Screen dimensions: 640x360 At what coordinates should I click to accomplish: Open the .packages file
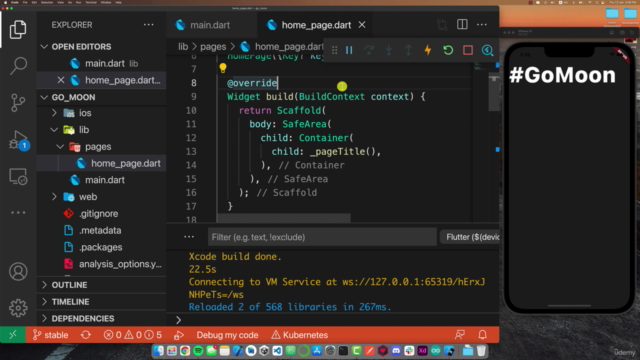click(x=101, y=247)
